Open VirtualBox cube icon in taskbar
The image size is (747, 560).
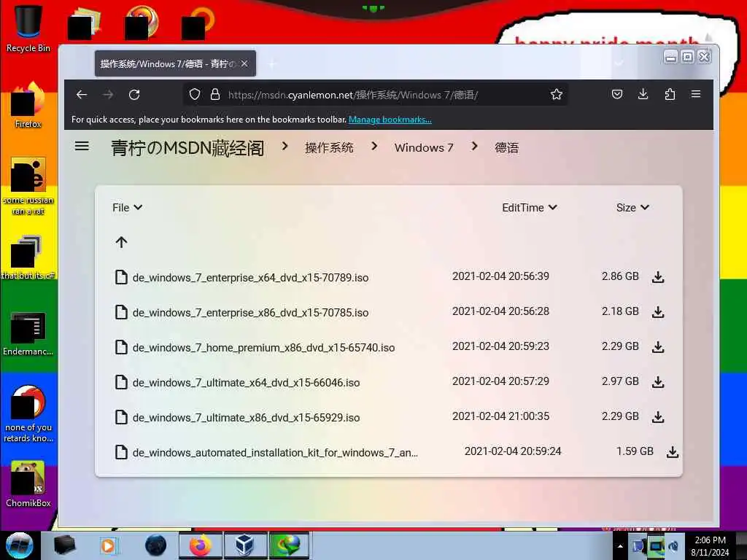pos(245,545)
